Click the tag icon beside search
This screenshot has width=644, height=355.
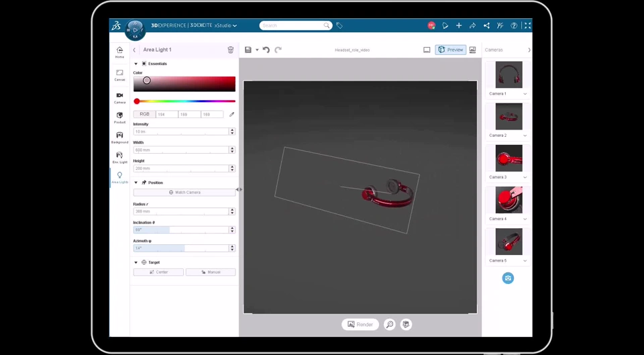pos(339,26)
